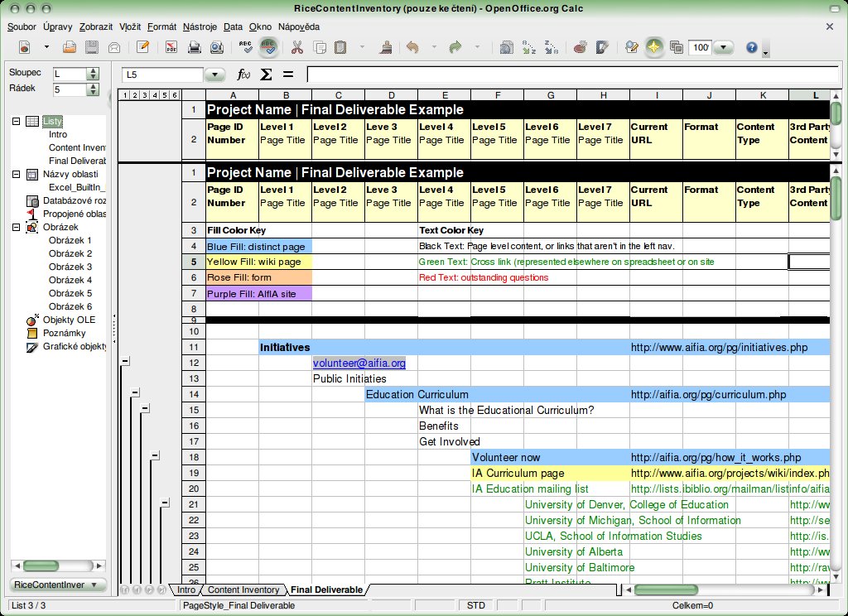Viewport: 848px width, 616px height.
Task: Select the Format Paintbrush tool
Action: [386, 47]
